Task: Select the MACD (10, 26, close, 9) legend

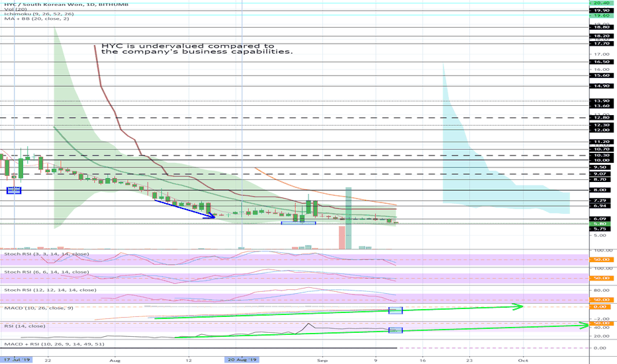Action: [x=38, y=308]
